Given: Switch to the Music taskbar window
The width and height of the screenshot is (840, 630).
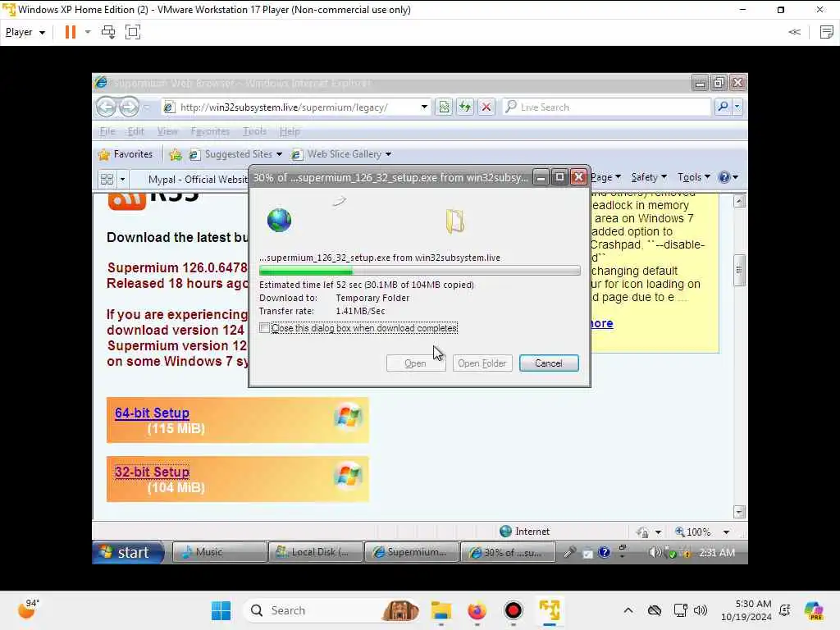Looking at the screenshot, I should (x=219, y=552).
